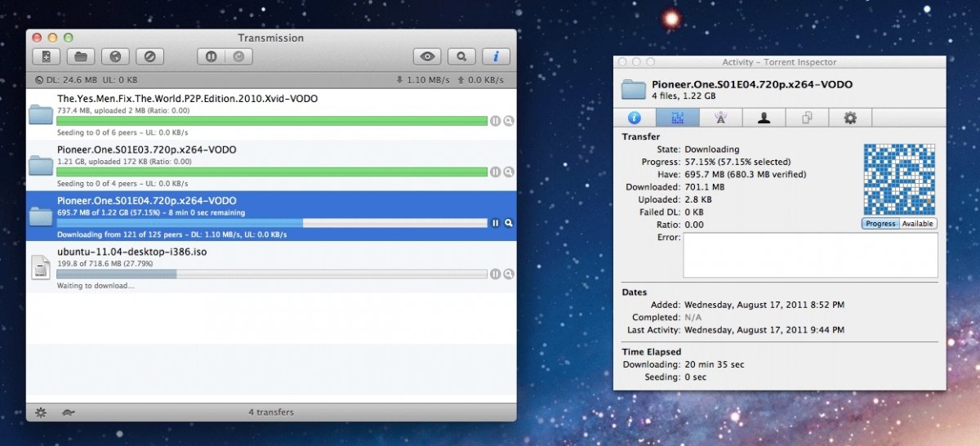Select the Progress pieces view
Screen dimensions: 980x446
click(x=880, y=224)
